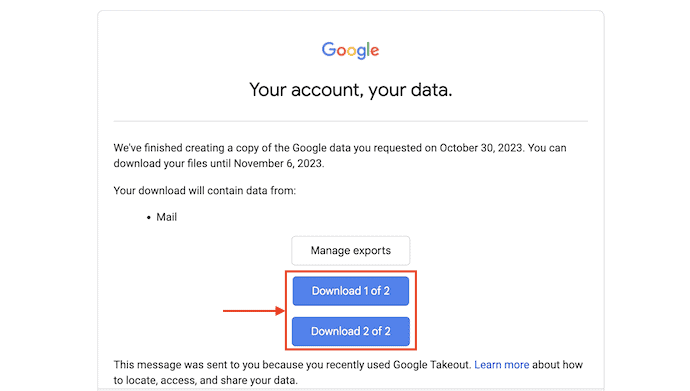
Task: Click the bullet point before Mail
Action: [149, 217]
